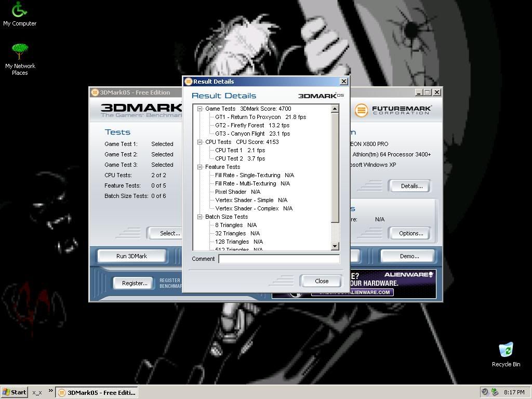
Task: Click the Game Test 3: Selected label
Action: coord(139,165)
